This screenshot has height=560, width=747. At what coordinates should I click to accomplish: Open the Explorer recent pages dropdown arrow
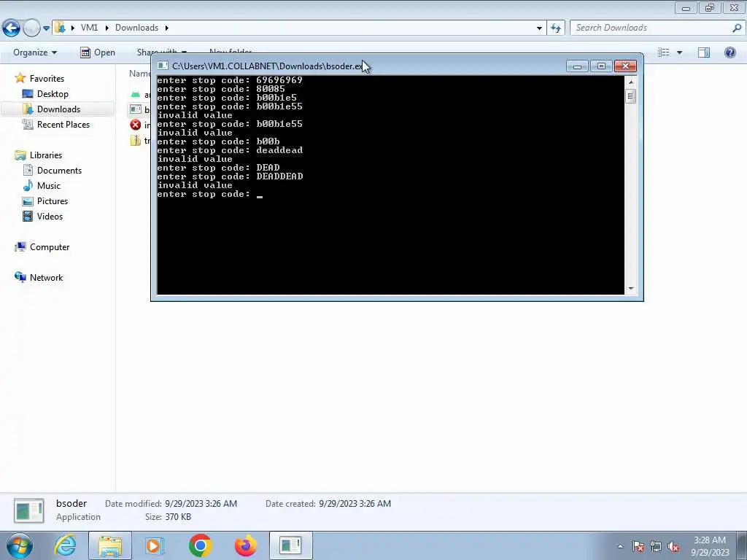(46, 28)
